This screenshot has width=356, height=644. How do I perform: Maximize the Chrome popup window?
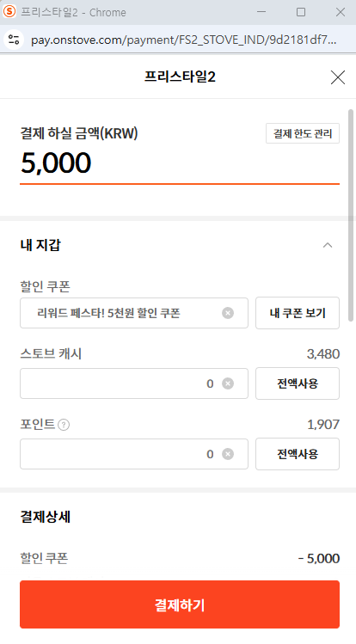pyautogui.click(x=301, y=12)
